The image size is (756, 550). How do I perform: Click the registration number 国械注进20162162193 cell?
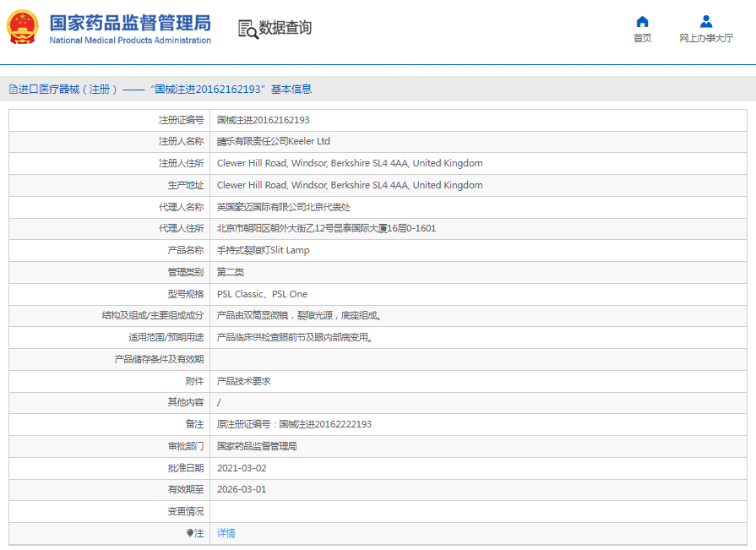tap(263, 120)
